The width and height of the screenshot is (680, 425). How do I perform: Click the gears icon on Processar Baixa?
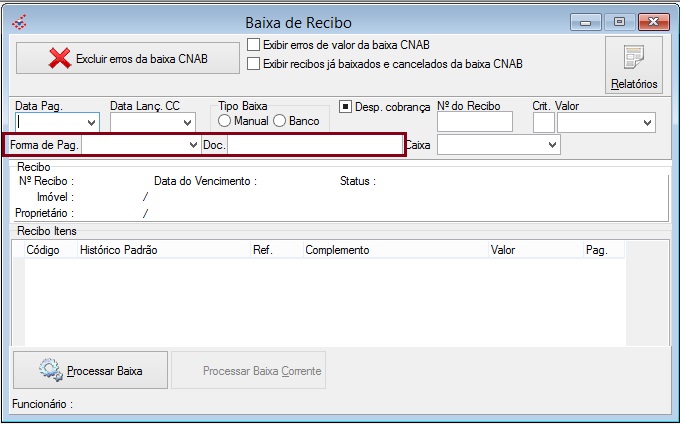(x=51, y=370)
